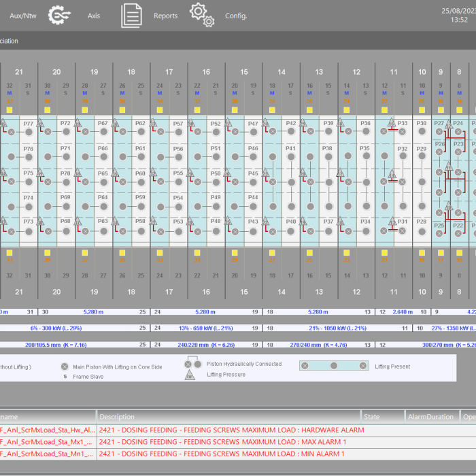Click the piston P24 node in section 8
This screenshot has width=476, height=476.
click(458, 132)
